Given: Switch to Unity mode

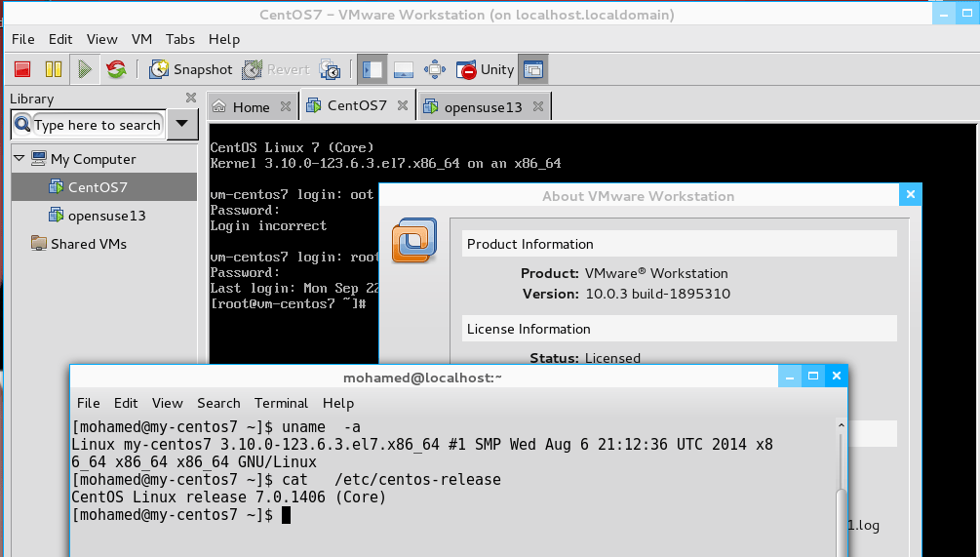Looking at the screenshot, I should tap(485, 69).
